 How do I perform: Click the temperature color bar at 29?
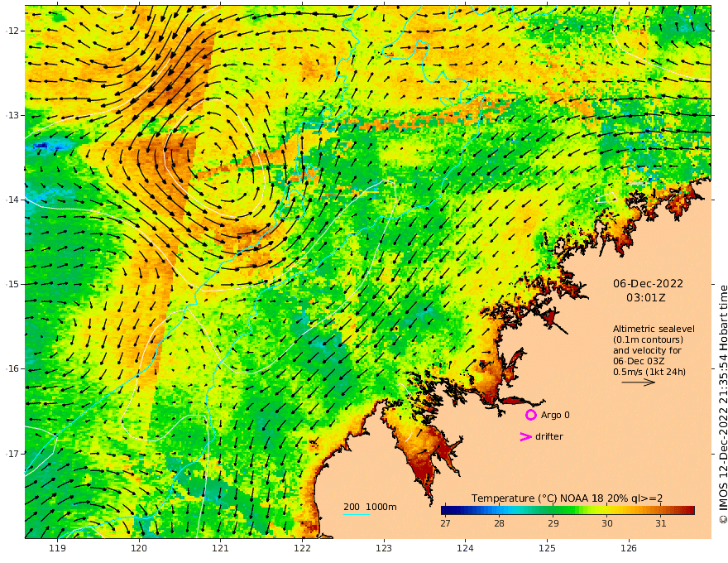[553, 510]
